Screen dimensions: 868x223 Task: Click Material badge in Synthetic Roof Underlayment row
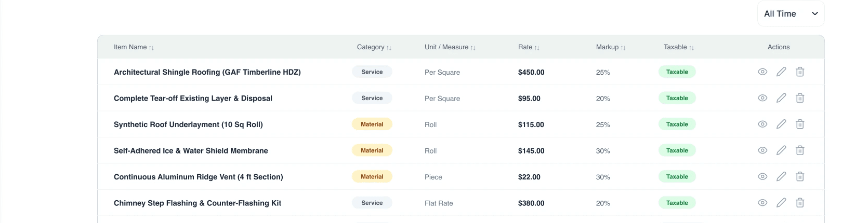click(x=372, y=124)
